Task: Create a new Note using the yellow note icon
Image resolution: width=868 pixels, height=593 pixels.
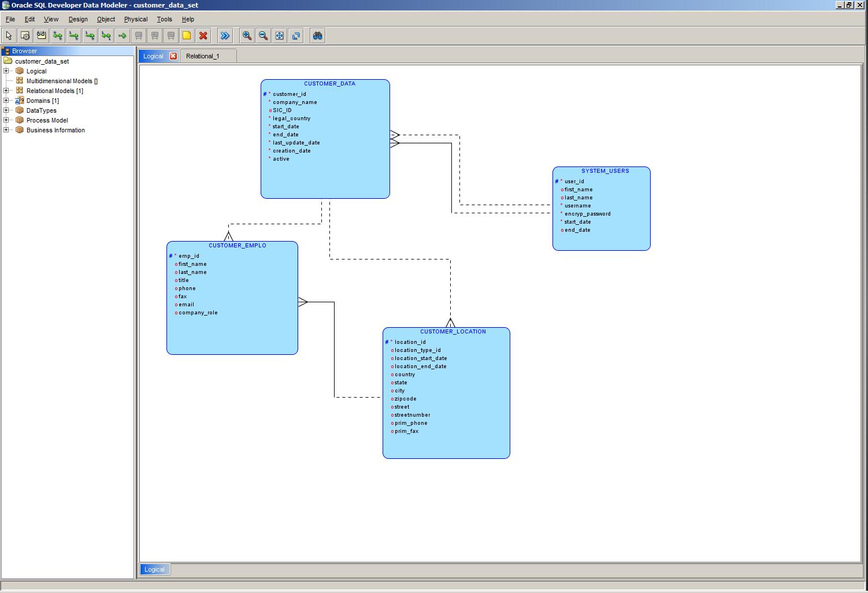Action: tap(187, 35)
